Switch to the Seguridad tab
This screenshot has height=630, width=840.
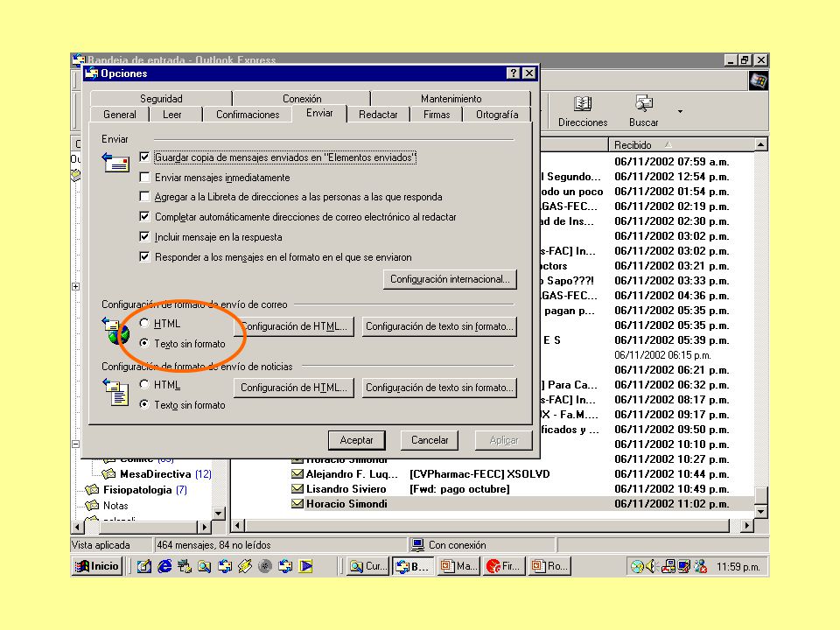[x=161, y=99]
